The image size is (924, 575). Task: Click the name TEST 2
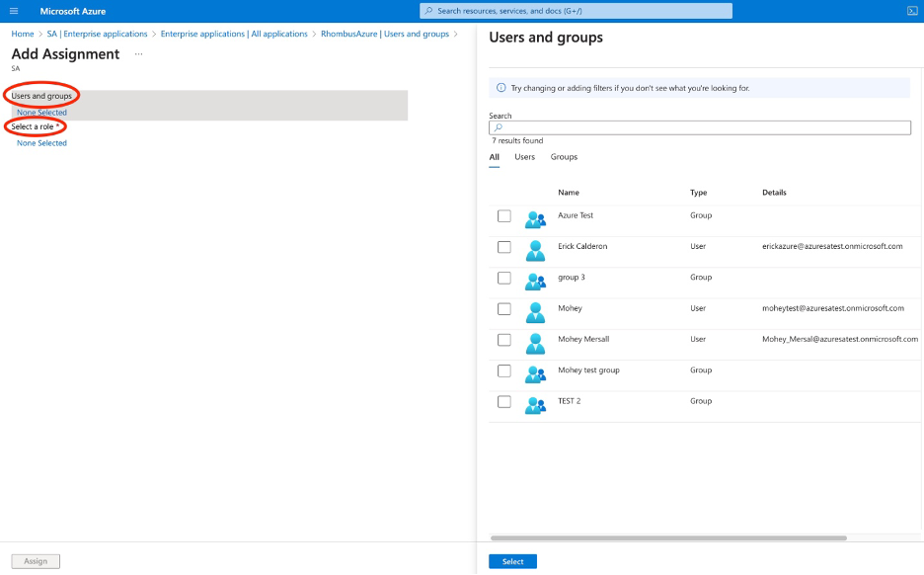(x=570, y=401)
